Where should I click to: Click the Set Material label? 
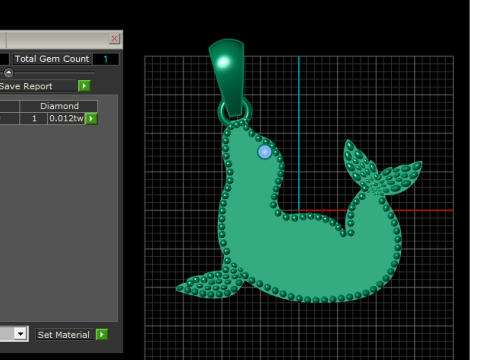[x=64, y=335]
